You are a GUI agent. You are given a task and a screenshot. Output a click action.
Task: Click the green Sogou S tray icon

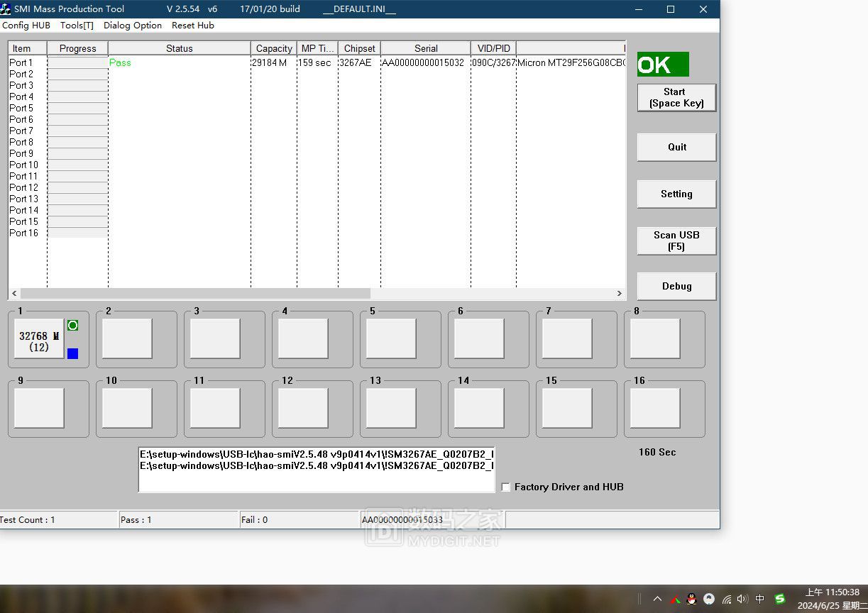[x=780, y=599]
